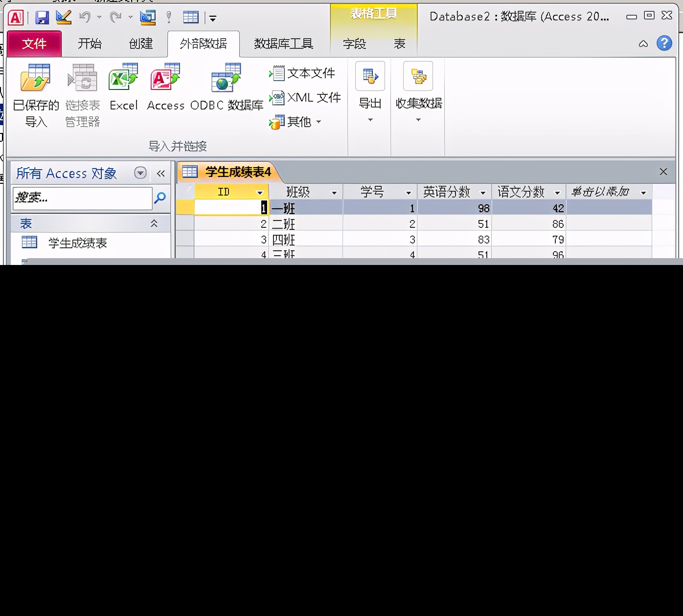This screenshot has height=616, width=683.
Task: Click the 语文分数 cell showing 79
Action: [529, 240]
